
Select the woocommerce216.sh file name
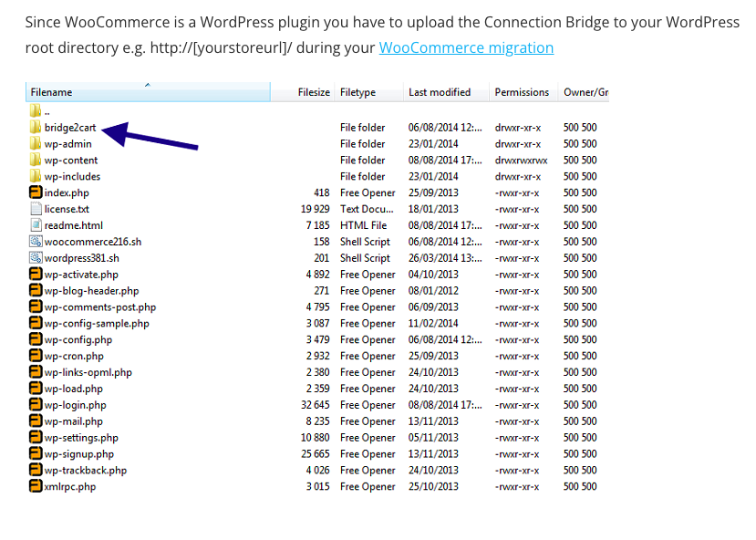(93, 242)
